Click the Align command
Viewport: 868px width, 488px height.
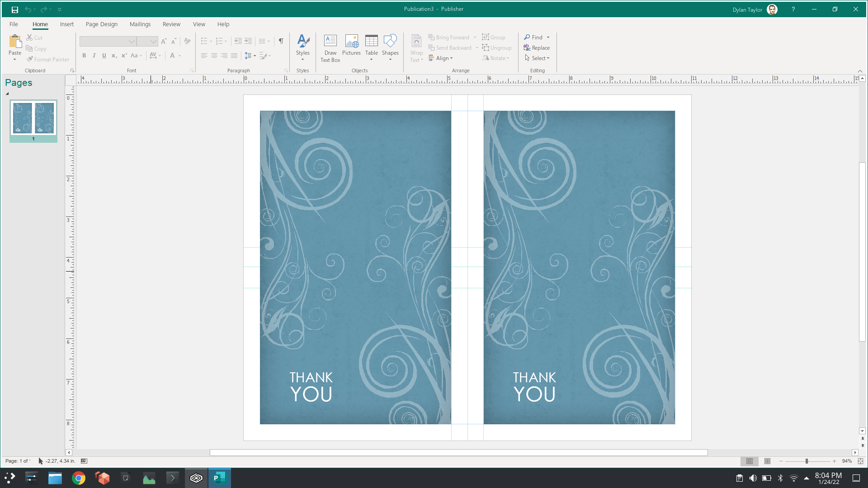[441, 58]
